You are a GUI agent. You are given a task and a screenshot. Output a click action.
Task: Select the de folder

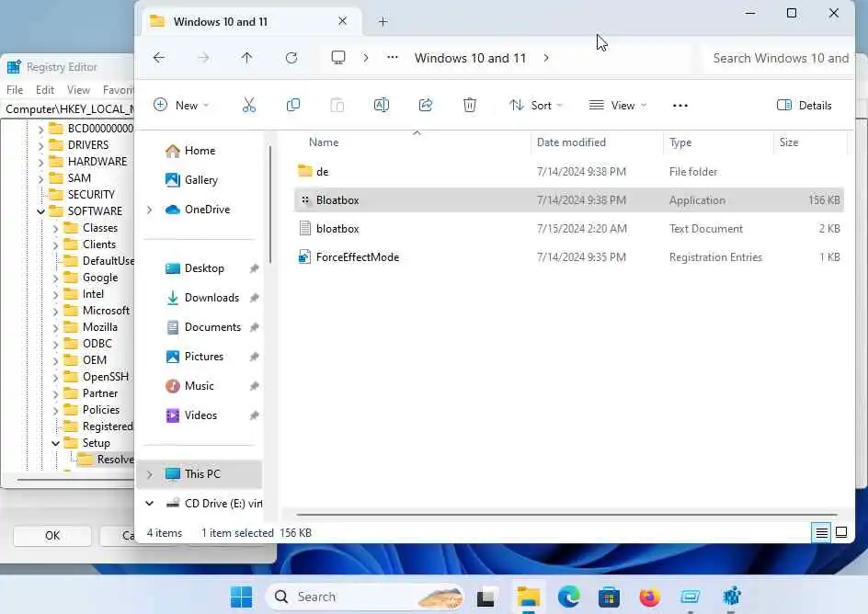568,172
